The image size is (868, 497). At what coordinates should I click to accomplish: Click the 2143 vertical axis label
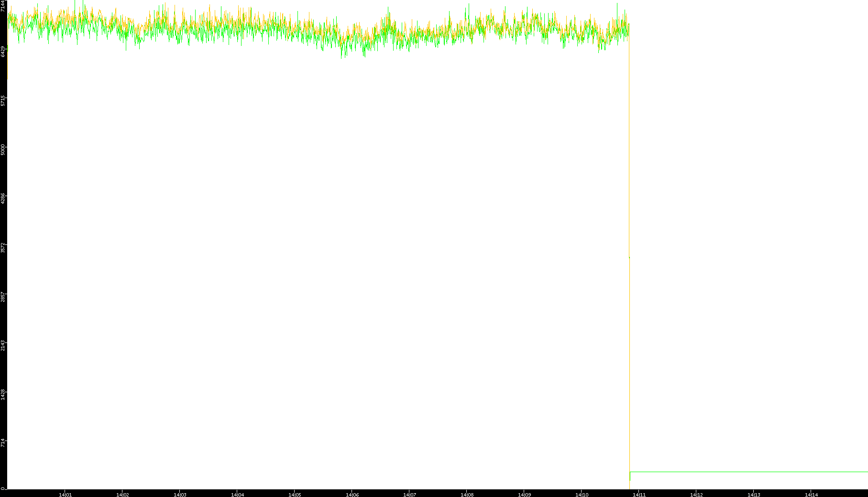(3, 345)
